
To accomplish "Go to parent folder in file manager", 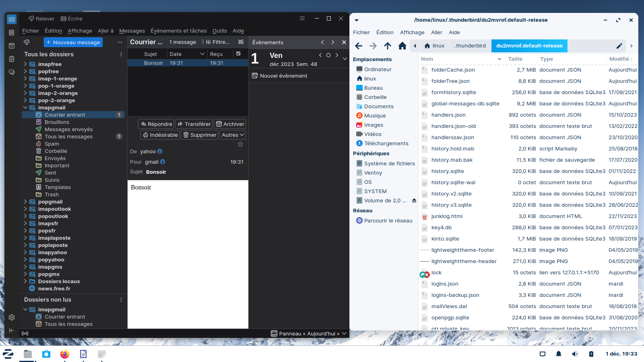I will 388,46.
